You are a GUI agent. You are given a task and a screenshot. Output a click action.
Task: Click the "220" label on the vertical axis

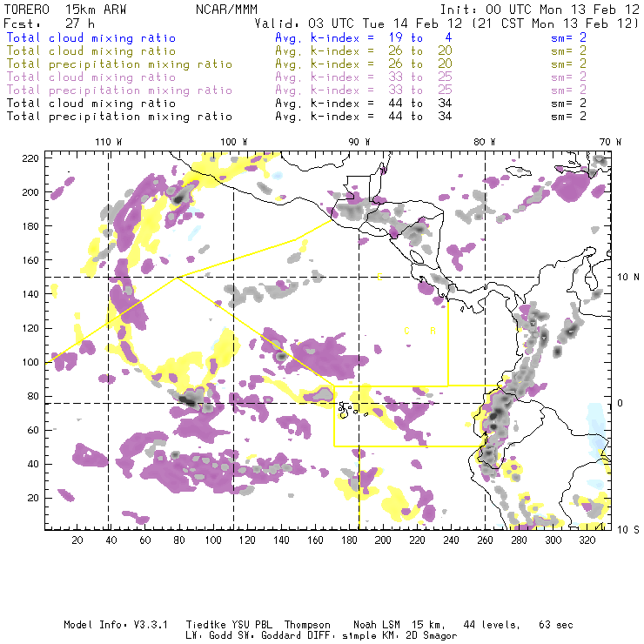coord(30,158)
